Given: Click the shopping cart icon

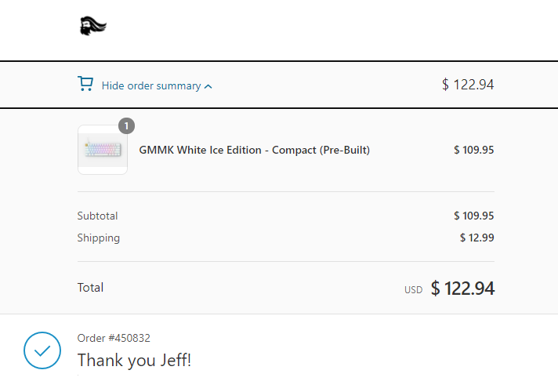Looking at the screenshot, I should (85, 84).
